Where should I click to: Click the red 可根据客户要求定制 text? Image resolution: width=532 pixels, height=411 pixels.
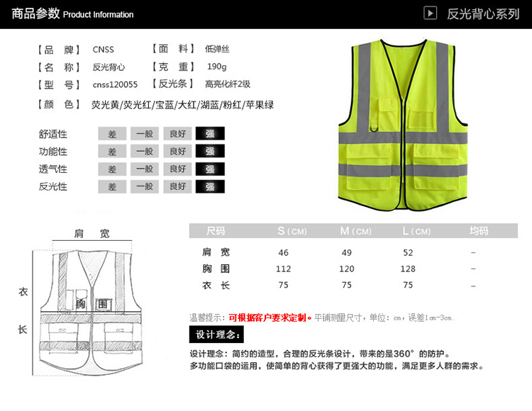pos(270,317)
